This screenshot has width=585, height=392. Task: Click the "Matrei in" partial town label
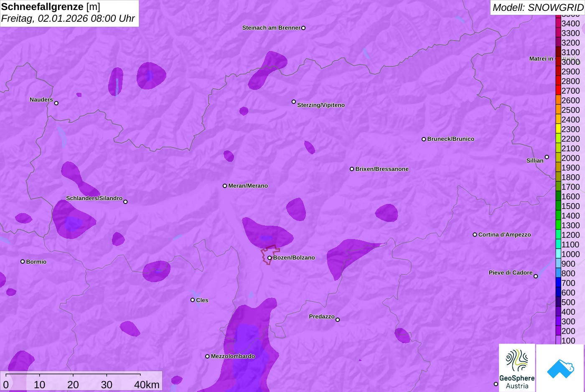pos(541,59)
